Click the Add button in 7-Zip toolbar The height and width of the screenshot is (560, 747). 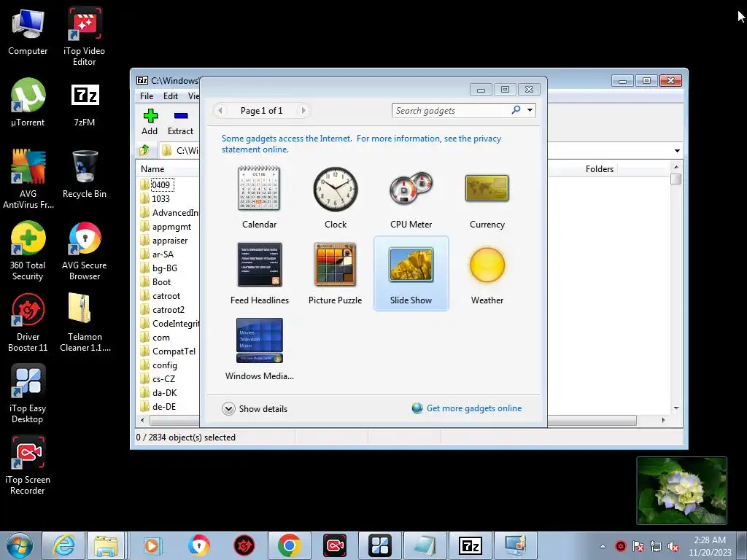(150, 122)
